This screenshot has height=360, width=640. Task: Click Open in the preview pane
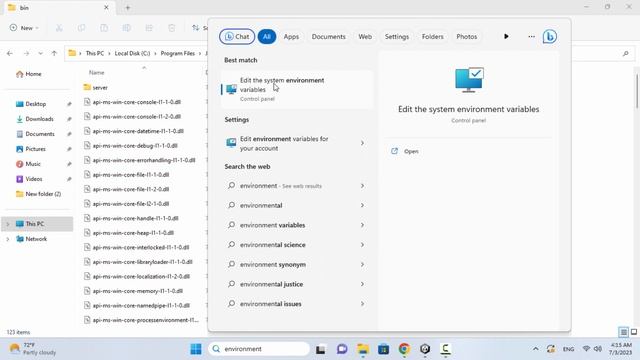[411, 151]
